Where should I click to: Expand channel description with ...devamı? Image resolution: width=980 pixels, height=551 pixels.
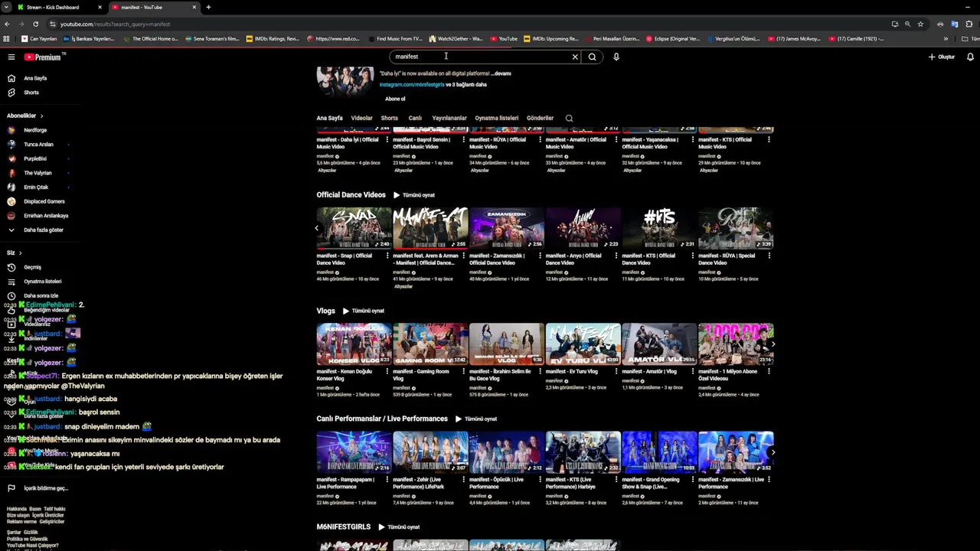[501, 73]
